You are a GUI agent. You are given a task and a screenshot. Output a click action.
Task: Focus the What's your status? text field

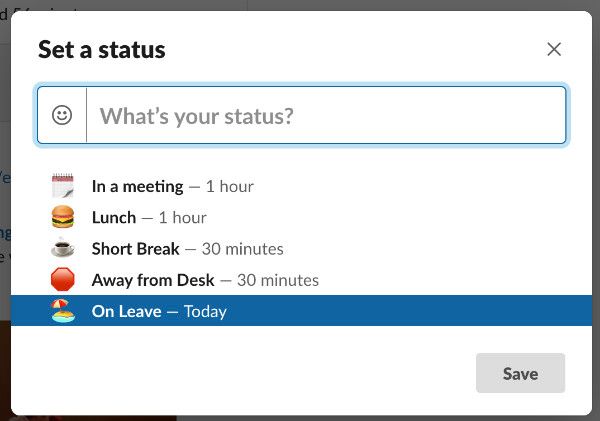326,115
